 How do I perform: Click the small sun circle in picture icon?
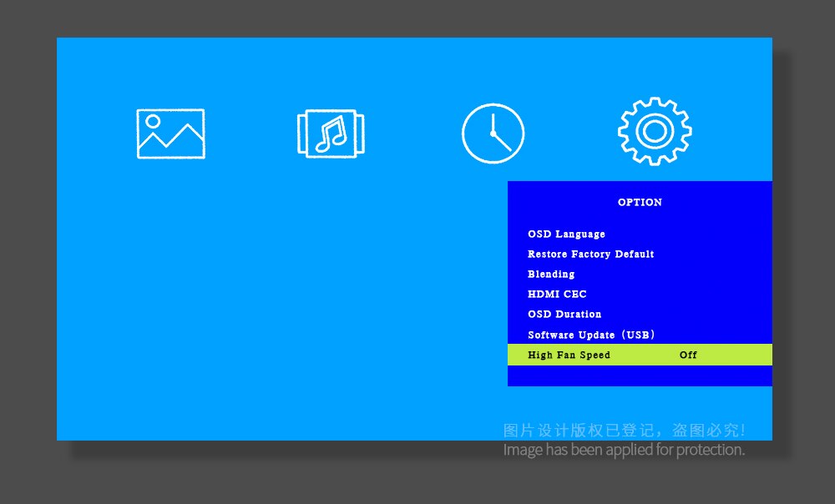click(152, 120)
